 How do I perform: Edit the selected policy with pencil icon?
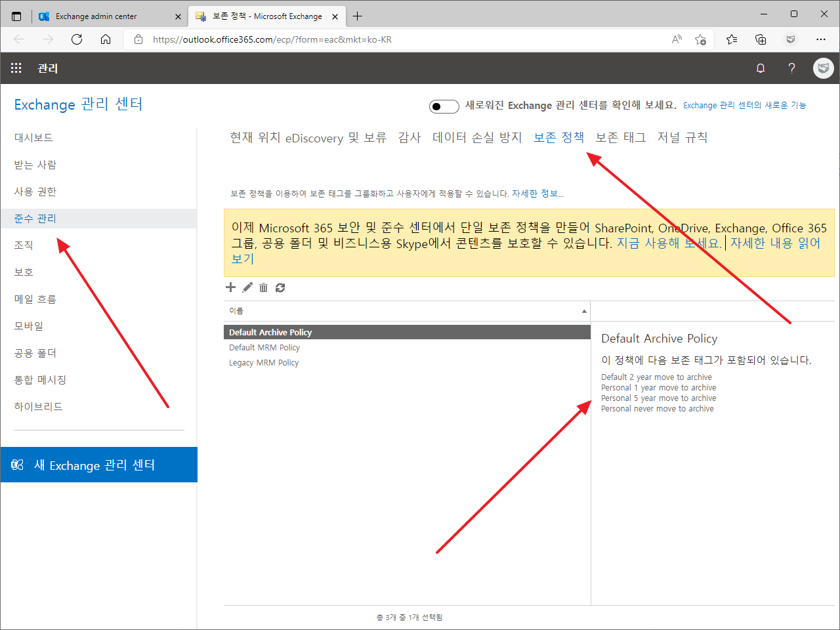[247, 287]
